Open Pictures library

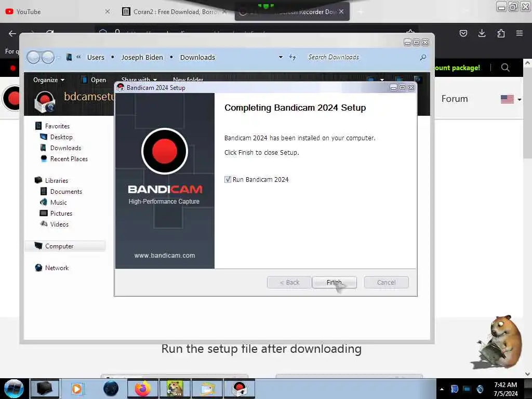click(x=61, y=213)
